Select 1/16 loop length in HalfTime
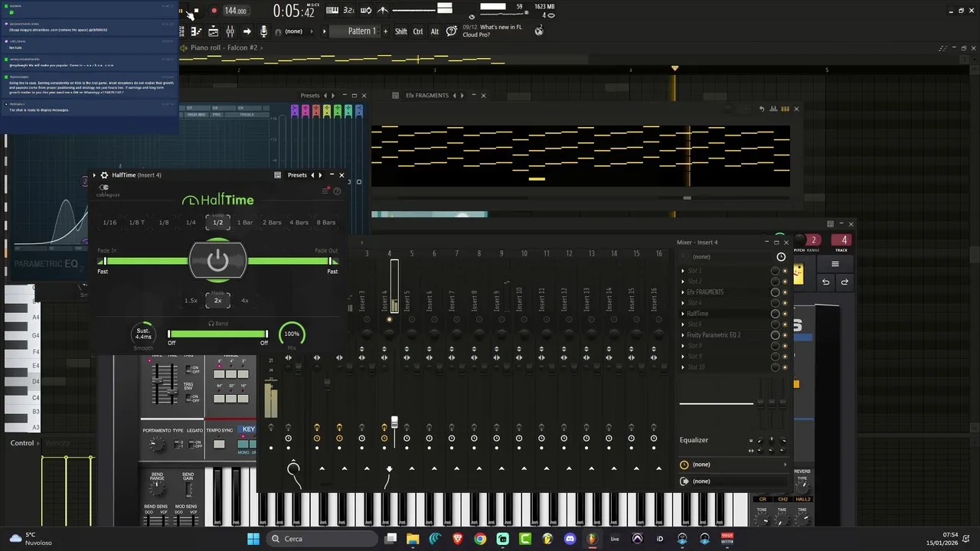 [x=109, y=223]
